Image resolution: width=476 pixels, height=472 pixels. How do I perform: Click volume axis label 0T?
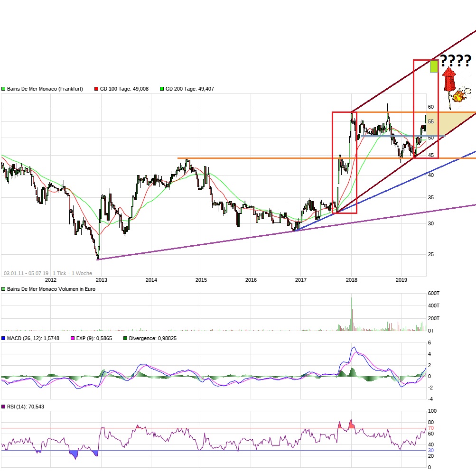[x=431, y=331]
